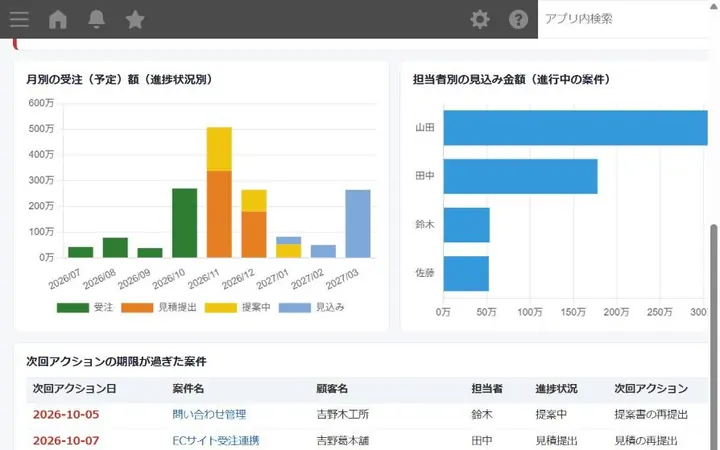
Task: Click the orange segment of the 2026/11 bar
Action: [x=219, y=214]
